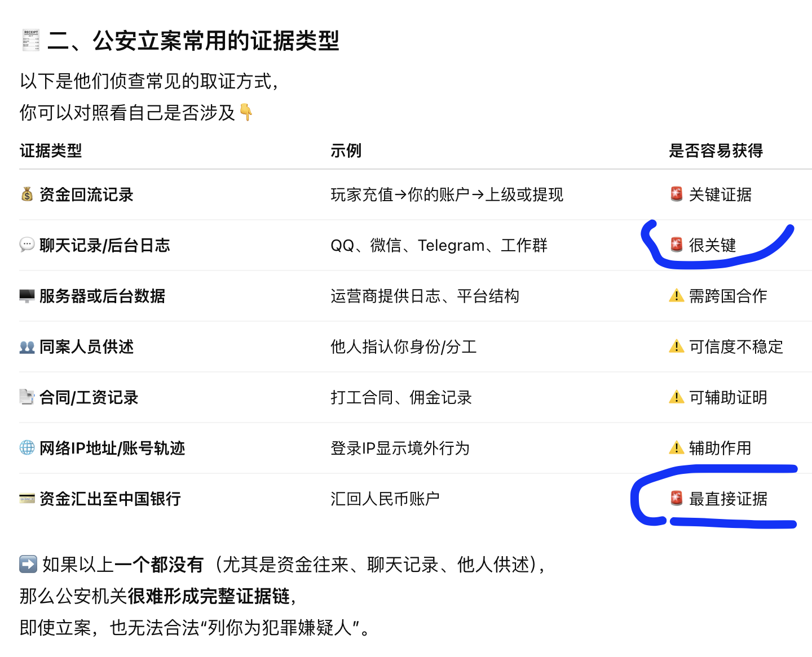
Task: Click the two-people icon beside 同案人员供述
Action: (27, 347)
